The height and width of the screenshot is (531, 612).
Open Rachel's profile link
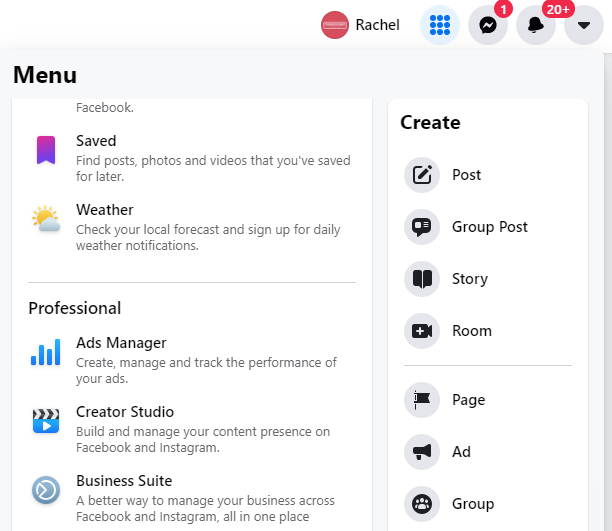click(360, 25)
